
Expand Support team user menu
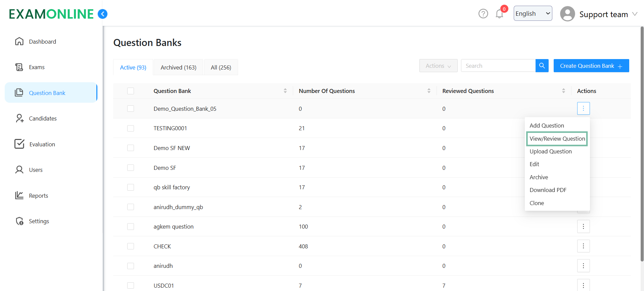click(x=599, y=14)
